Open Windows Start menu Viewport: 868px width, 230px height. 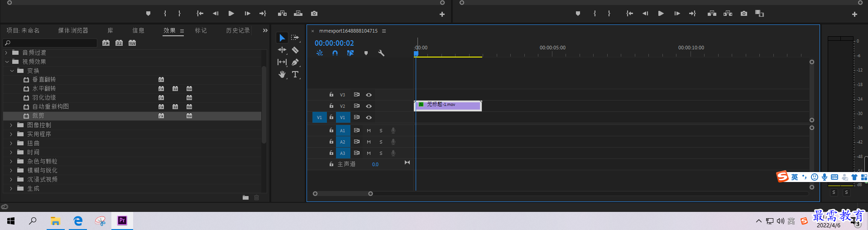11,221
